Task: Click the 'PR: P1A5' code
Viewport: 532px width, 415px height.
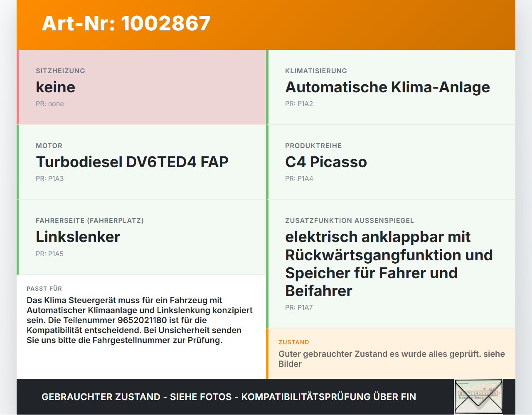Action: 50,254
